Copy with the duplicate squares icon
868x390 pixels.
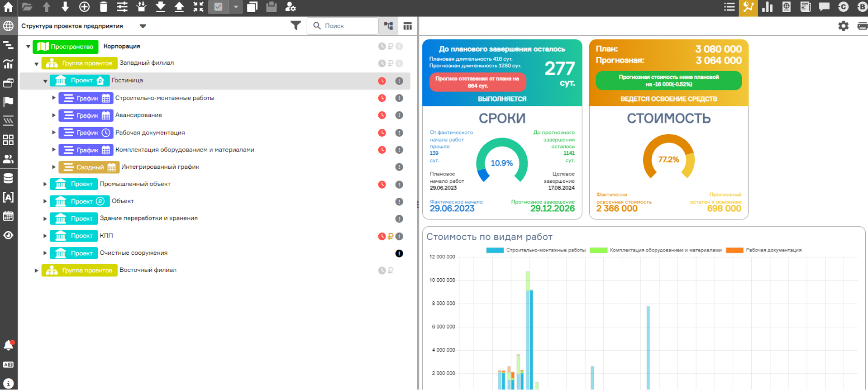[253, 7]
